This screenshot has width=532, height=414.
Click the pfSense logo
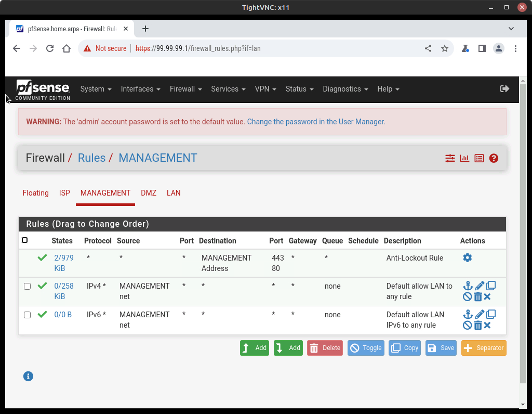43,89
